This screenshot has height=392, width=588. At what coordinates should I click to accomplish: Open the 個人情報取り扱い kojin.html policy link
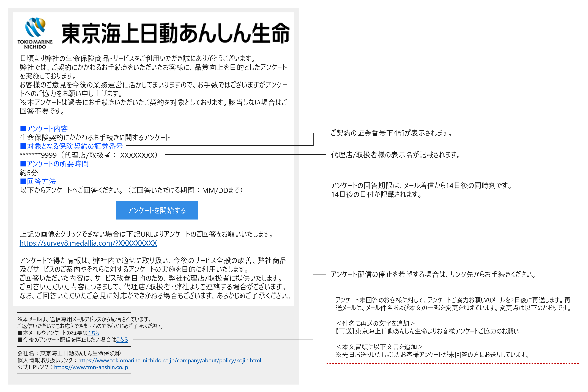(169, 360)
